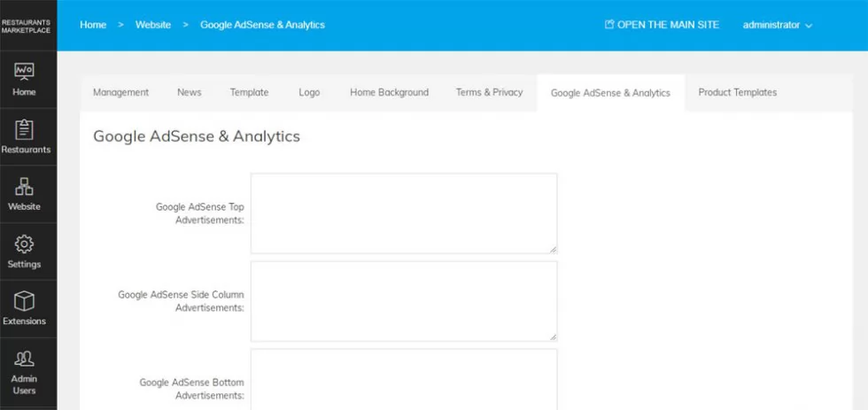Image resolution: width=868 pixels, height=410 pixels.
Task: Click the external link icon beside Open The Main Site
Action: [609, 24]
